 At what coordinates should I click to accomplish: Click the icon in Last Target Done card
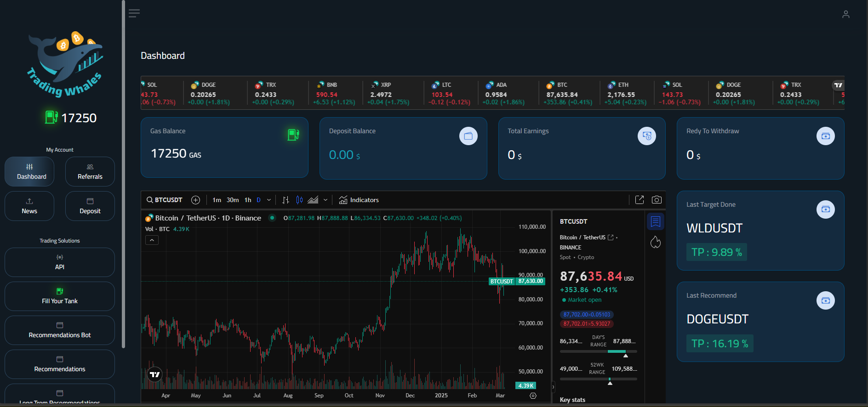[826, 209]
